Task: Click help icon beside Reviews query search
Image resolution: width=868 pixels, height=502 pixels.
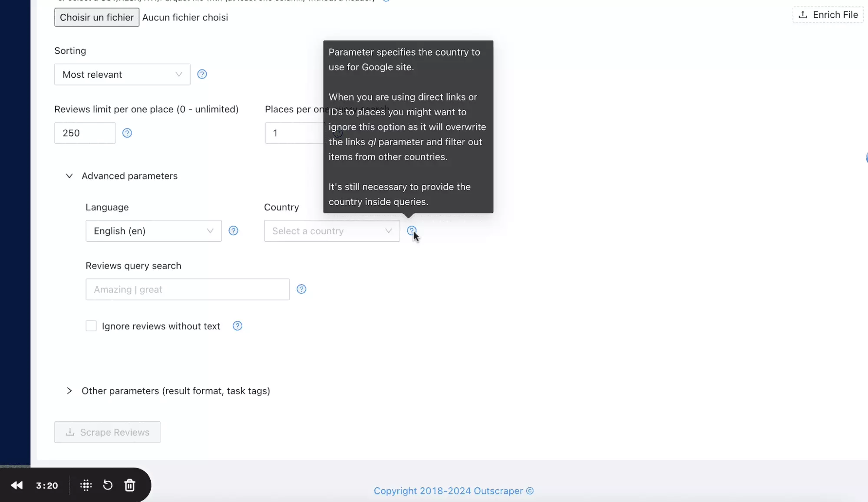Action: [301, 289]
